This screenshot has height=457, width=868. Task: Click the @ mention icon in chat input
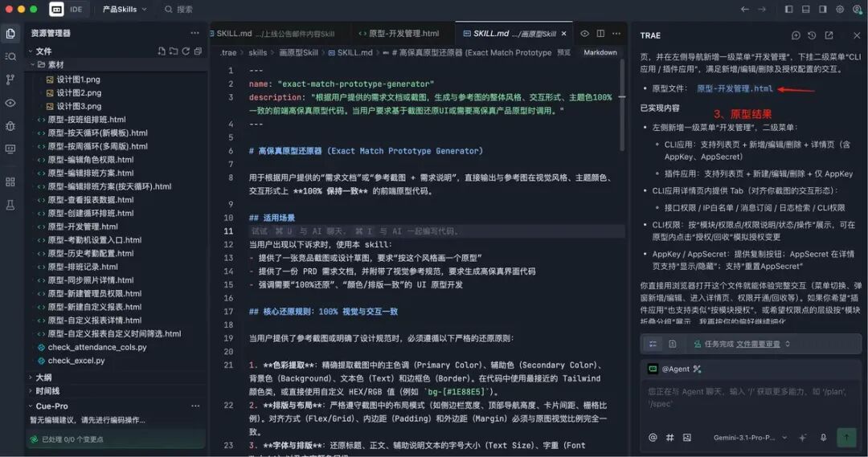[x=653, y=437]
